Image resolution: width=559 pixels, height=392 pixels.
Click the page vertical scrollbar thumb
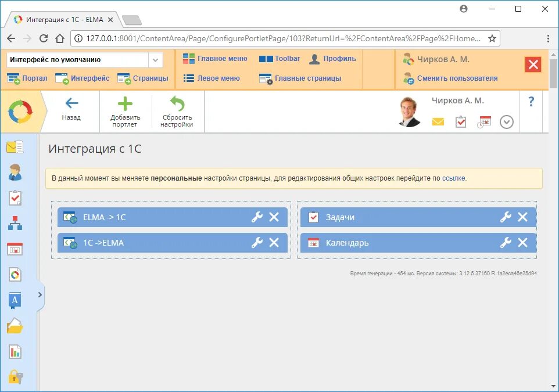click(x=553, y=73)
